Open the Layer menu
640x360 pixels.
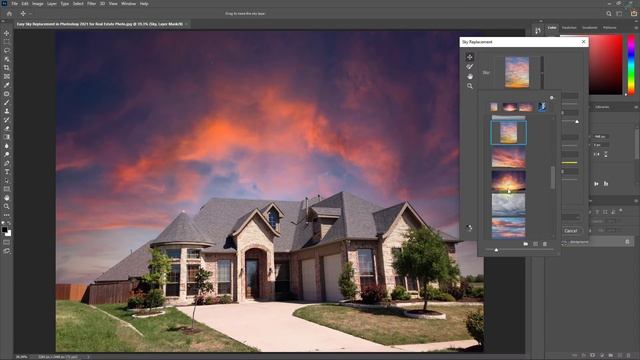(x=52, y=4)
